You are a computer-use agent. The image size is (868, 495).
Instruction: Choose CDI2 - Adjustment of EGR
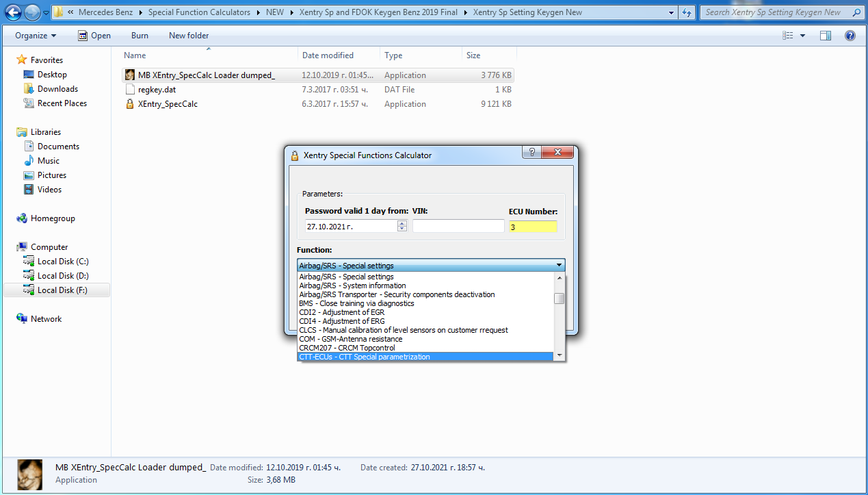(x=425, y=312)
